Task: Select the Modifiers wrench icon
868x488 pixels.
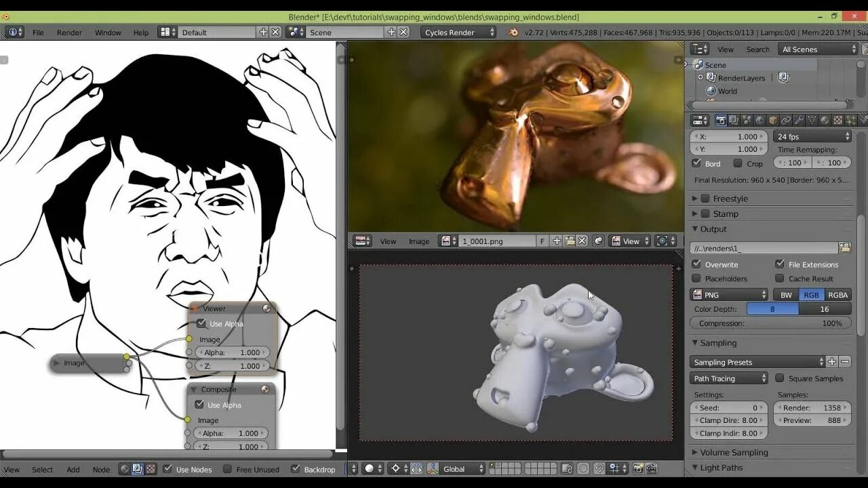Action: pyautogui.click(x=799, y=120)
